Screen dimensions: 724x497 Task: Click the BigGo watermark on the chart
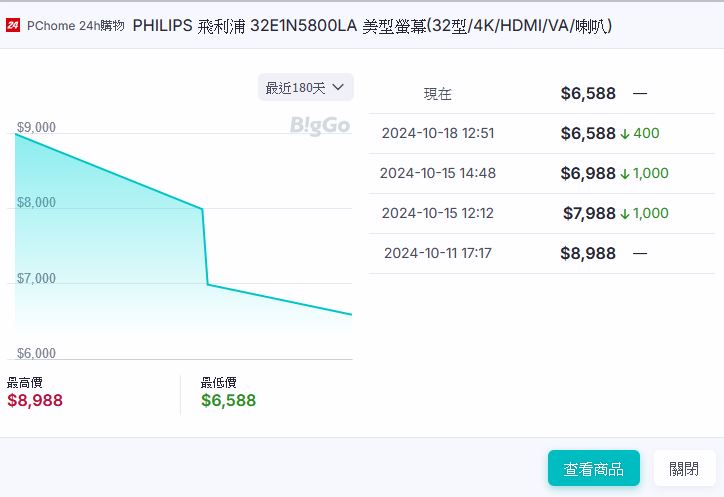point(320,126)
